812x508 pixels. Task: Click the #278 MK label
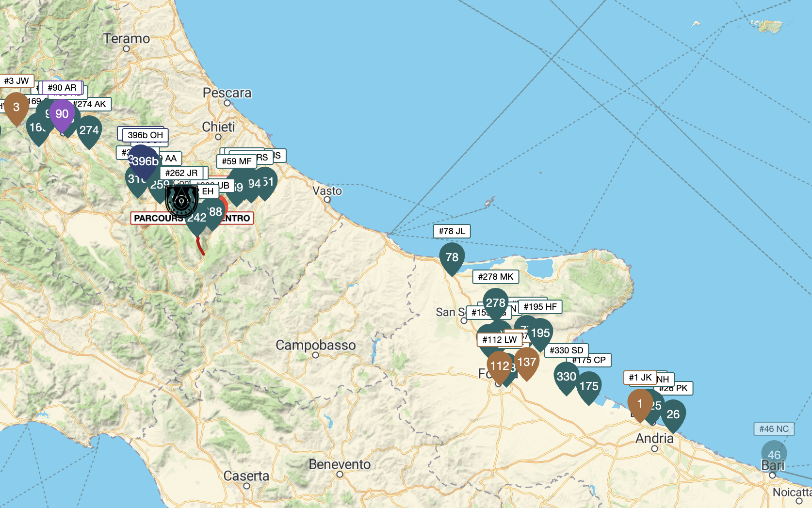[x=495, y=277]
